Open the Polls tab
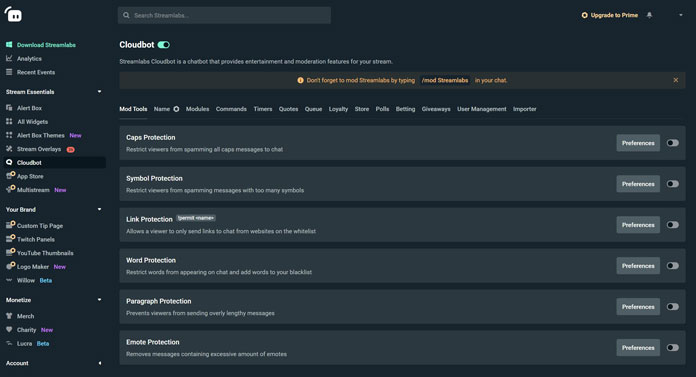Screen dimensions: 696x377 pos(382,109)
